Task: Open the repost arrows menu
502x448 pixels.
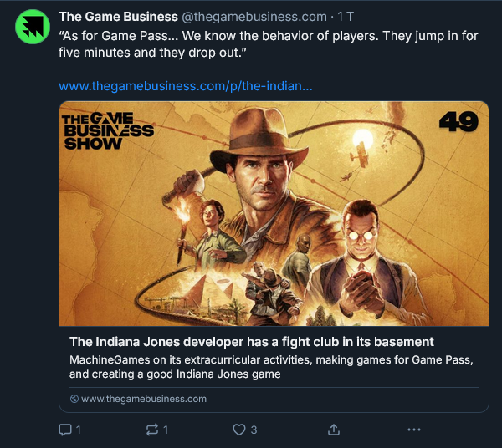Action: pyautogui.click(x=152, y=430)
